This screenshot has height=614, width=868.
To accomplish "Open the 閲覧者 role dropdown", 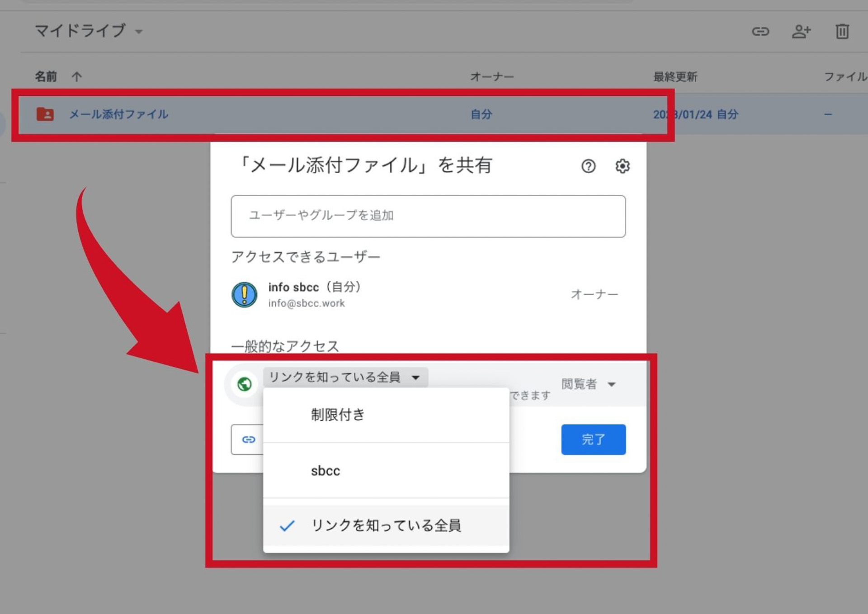I will [x=588, y=384].
